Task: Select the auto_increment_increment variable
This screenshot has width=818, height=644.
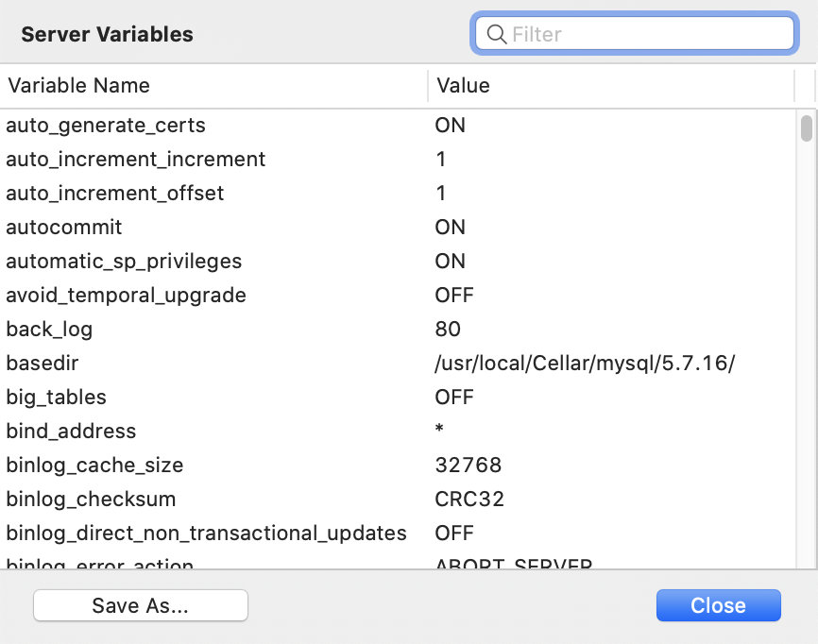Action: pos(136,160)
